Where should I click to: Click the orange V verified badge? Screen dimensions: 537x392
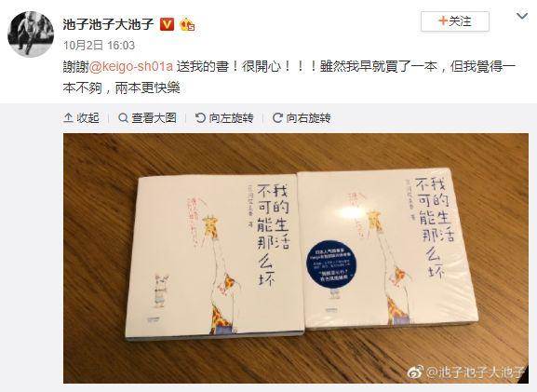[167, 24]
